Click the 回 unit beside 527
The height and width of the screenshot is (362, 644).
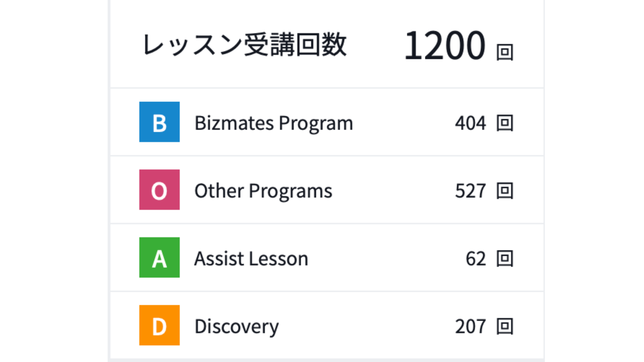[x=505, y=191]
